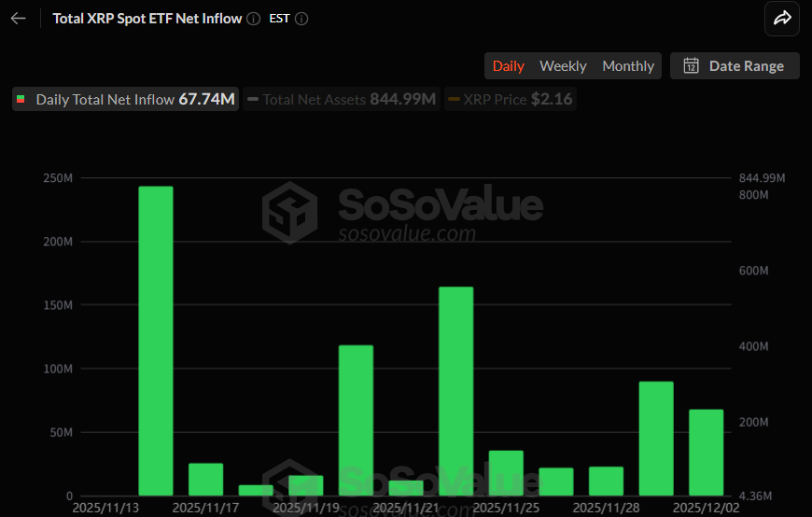This screenshot has width=812, height=517.
Task: Click the calendar icon in Date Range
Action: 692,65
